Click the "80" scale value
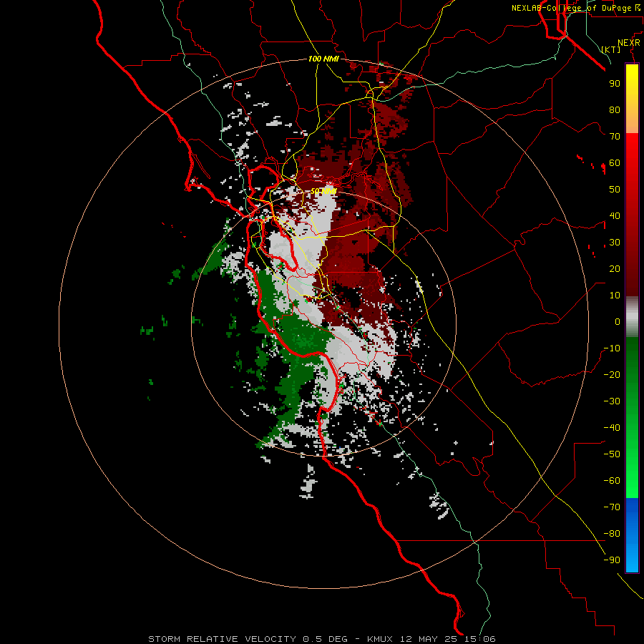 (615, 109)
